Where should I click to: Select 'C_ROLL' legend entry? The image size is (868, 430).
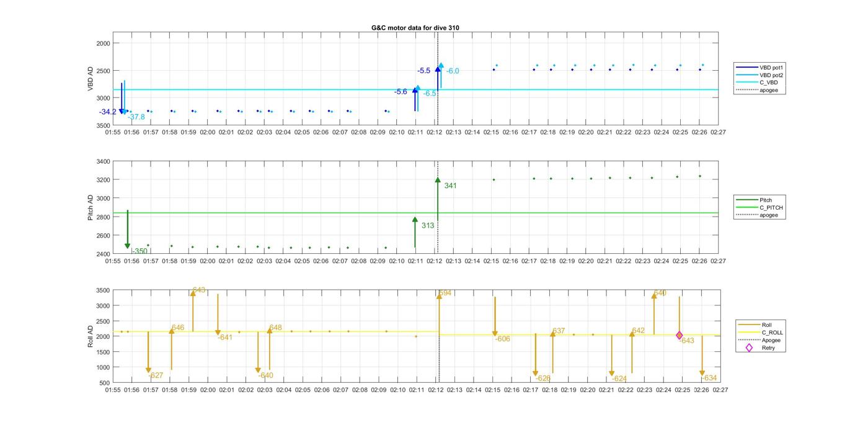click(761, 333)
